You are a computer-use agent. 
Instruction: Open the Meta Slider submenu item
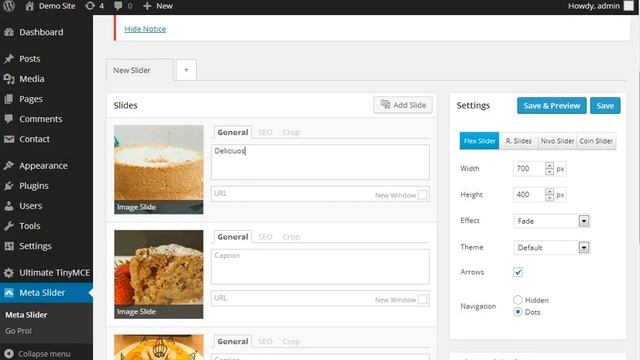26,315
